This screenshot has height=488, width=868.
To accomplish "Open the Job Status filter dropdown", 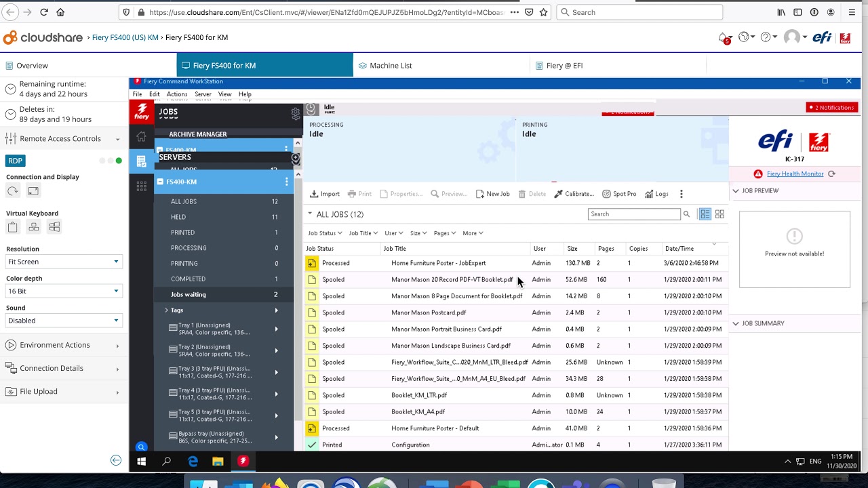I will pos(325,233).
